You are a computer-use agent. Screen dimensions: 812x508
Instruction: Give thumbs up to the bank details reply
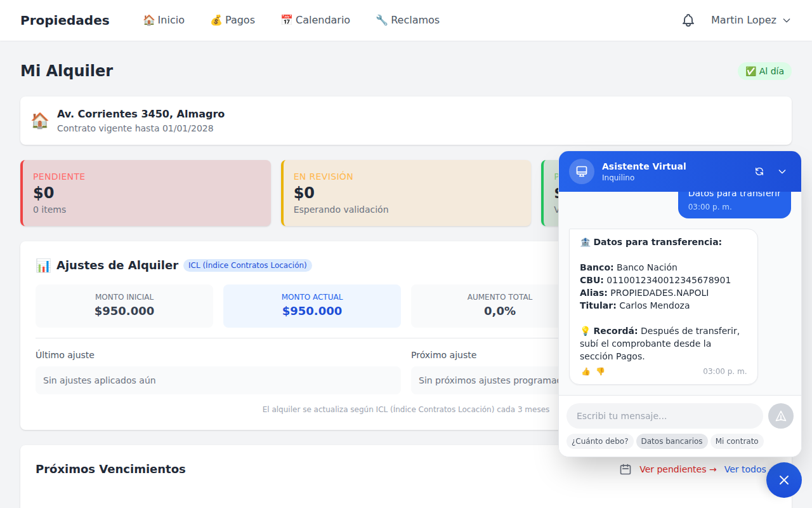(586, 371)
